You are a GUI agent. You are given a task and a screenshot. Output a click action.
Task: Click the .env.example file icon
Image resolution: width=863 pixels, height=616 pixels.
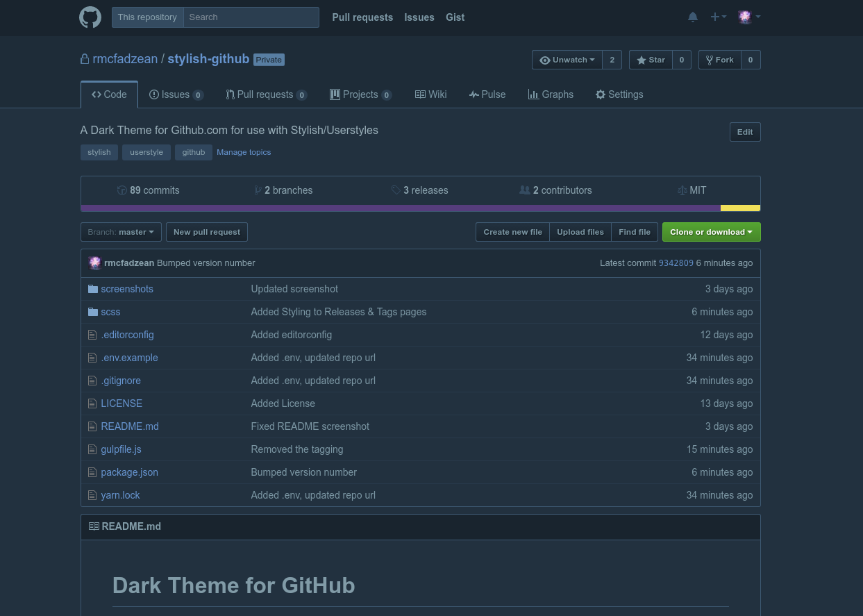[92, 358]
